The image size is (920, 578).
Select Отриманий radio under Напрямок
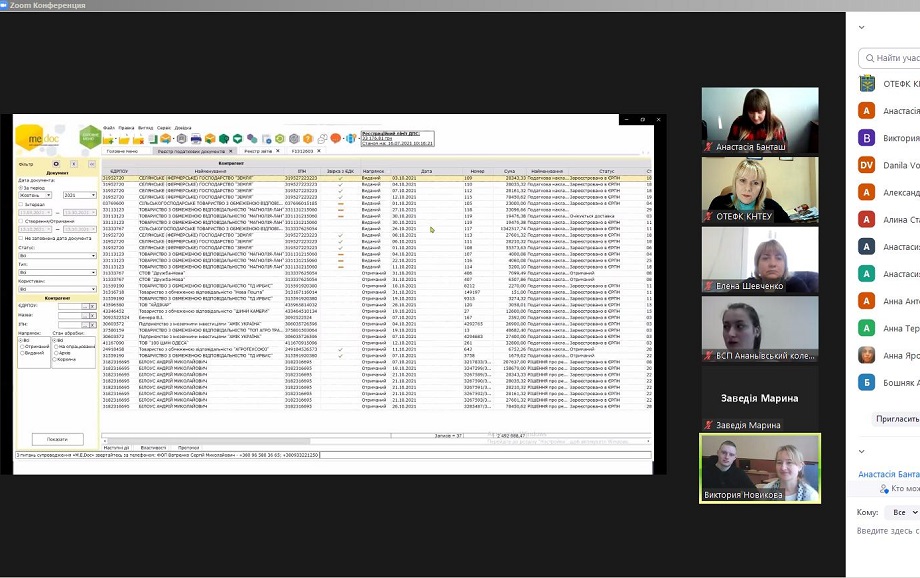22,346
